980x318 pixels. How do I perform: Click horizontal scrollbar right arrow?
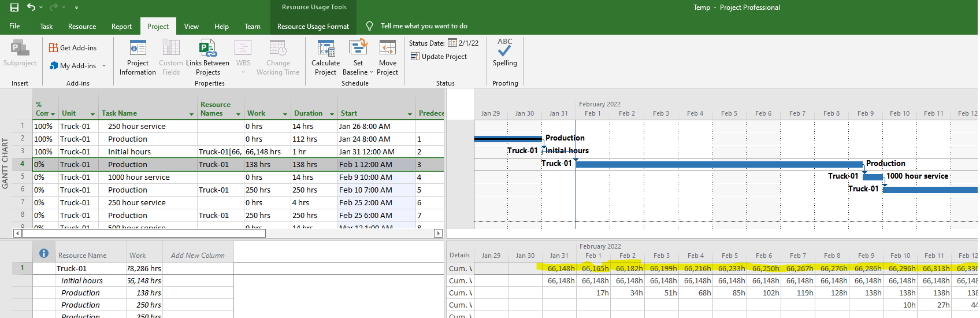(x=438, y=233)
